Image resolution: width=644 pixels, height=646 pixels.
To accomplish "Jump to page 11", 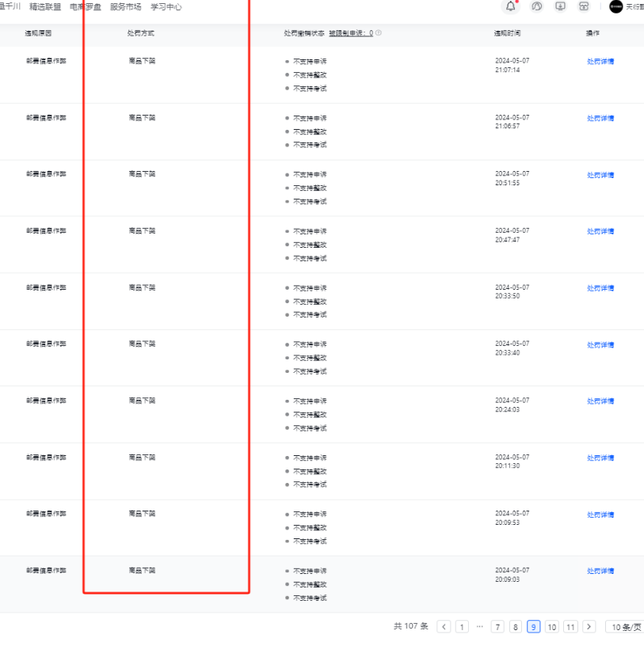I will (570, 626).
